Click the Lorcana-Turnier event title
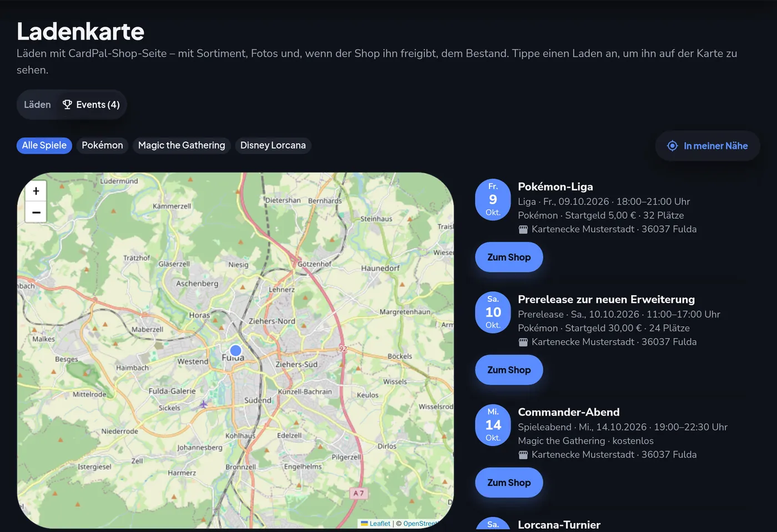 pos(559,525)
